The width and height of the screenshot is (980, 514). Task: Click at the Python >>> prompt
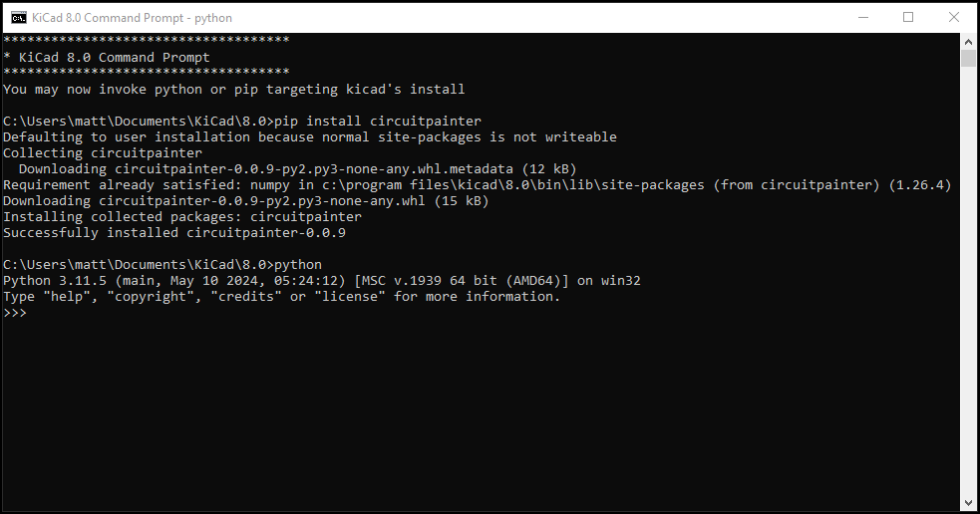click(15, 313)
